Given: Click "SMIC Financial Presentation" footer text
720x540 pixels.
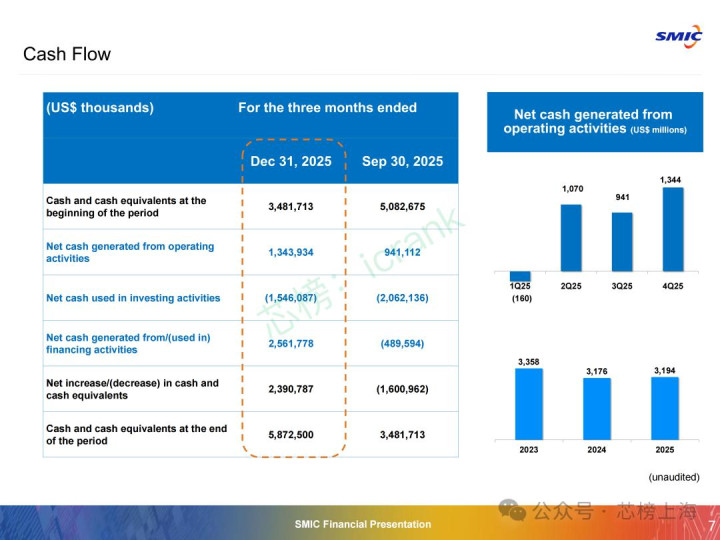Looking at the screenshot, I should (363, 524).
